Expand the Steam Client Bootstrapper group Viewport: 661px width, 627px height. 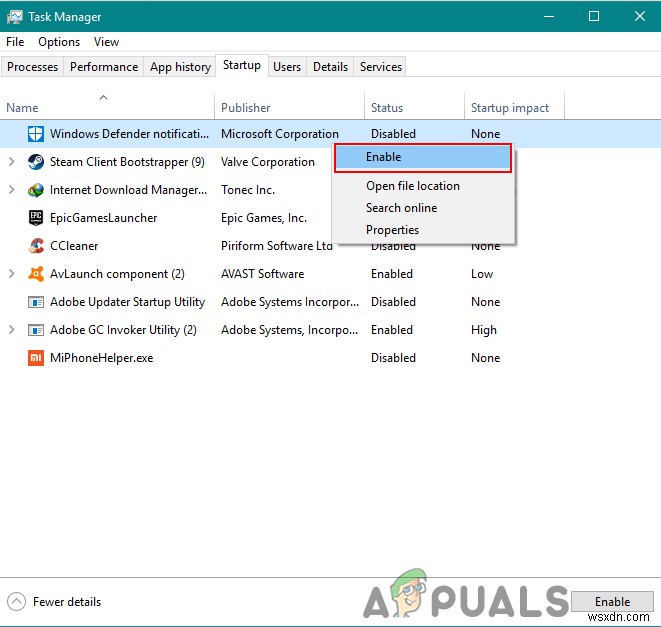pos(12,161)
